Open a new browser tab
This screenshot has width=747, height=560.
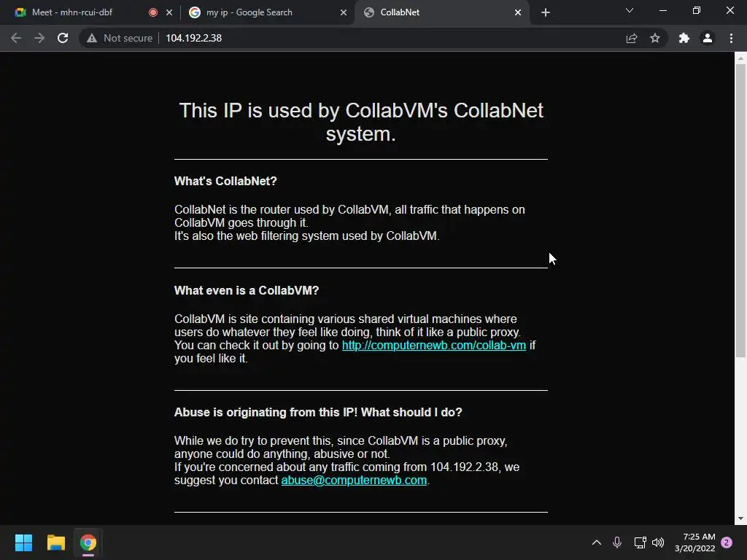tap(546, 12)
